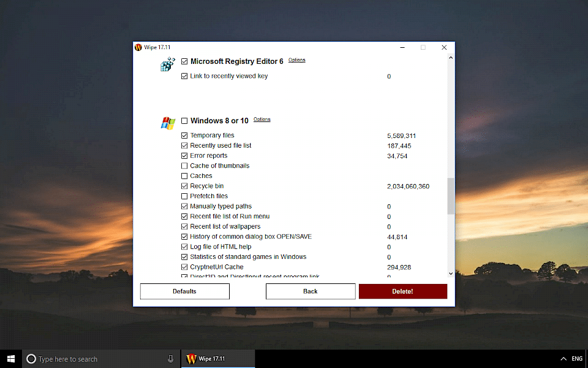The height and width of the screenshot is (368, 588).
Task: Uncheck Recycle bin
Action: pyautogui.click(x=184, y=186)
